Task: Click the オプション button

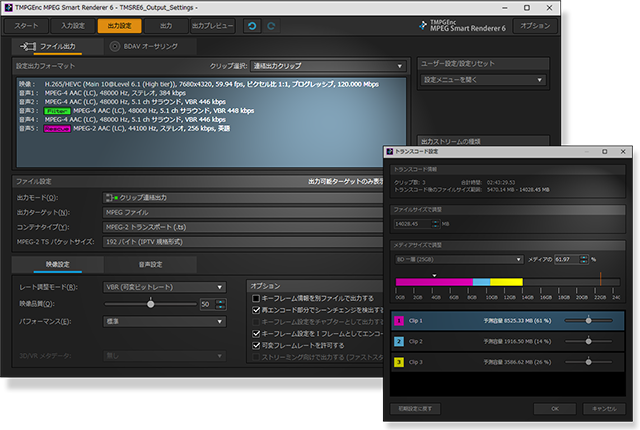Action: tap(535, 26)
